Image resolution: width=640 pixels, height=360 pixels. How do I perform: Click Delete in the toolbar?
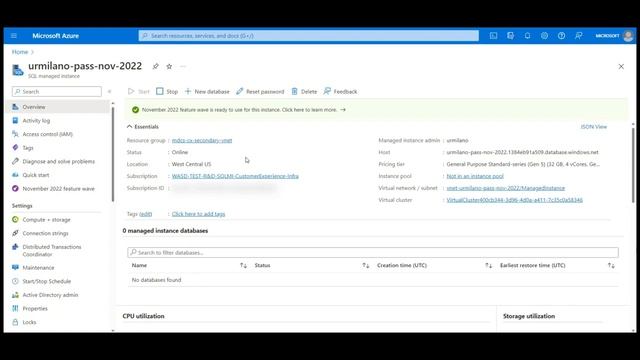click(x=304, y=91)
